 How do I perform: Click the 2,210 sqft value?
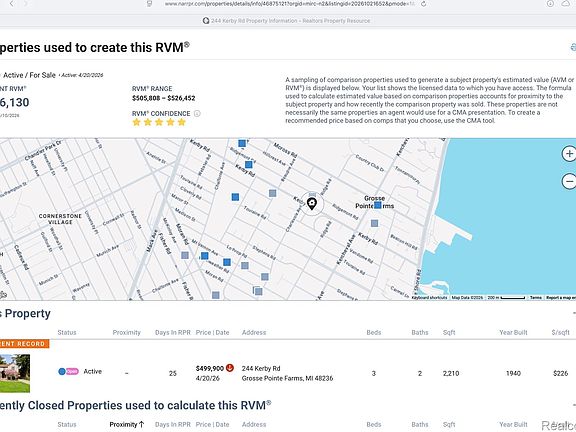(451, 374)
